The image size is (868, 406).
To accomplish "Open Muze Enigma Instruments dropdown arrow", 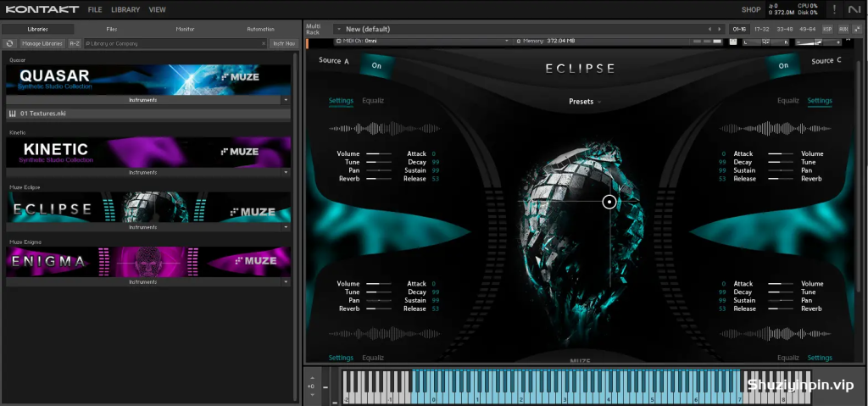I will click(x=286, y=282).
